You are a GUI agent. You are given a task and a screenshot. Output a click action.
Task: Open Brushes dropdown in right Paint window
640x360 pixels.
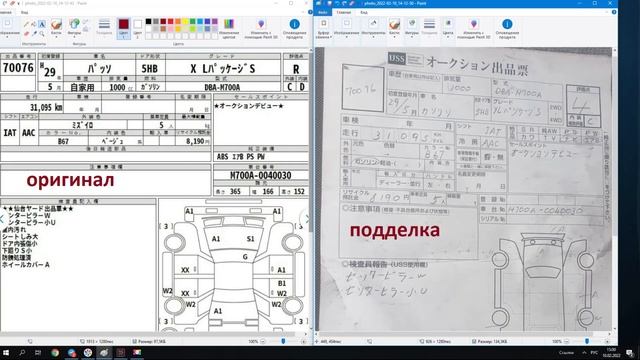point(394,29)
